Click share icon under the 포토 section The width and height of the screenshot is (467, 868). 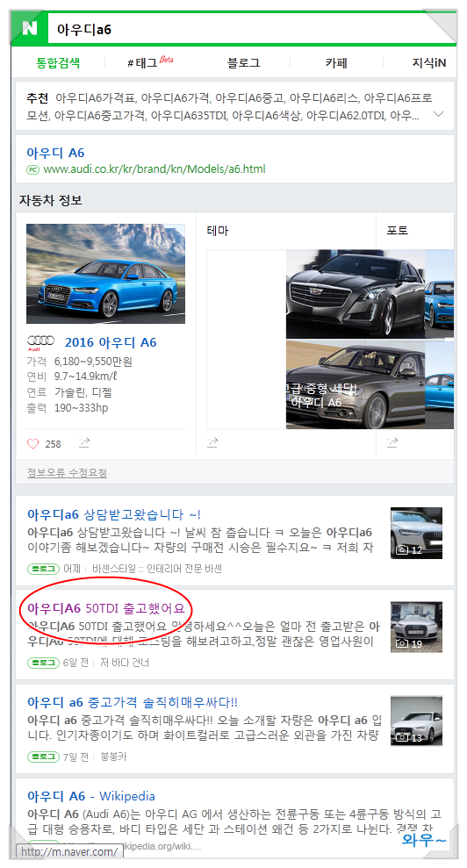click(392, 442)
